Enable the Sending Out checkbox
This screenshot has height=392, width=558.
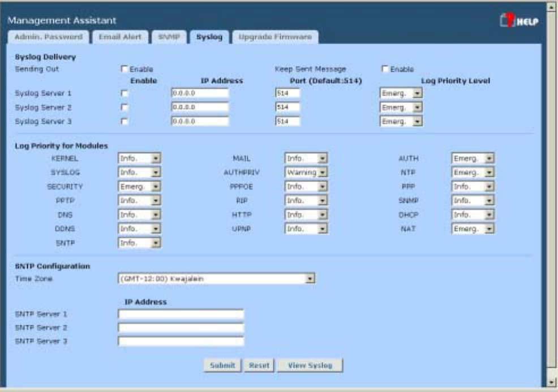124,69
